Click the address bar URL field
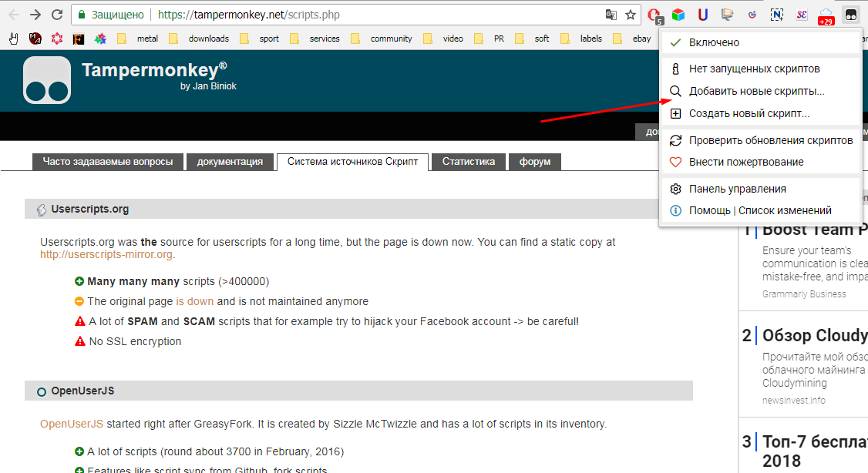This screenshot has width=868, height=473. coord(355,15)
